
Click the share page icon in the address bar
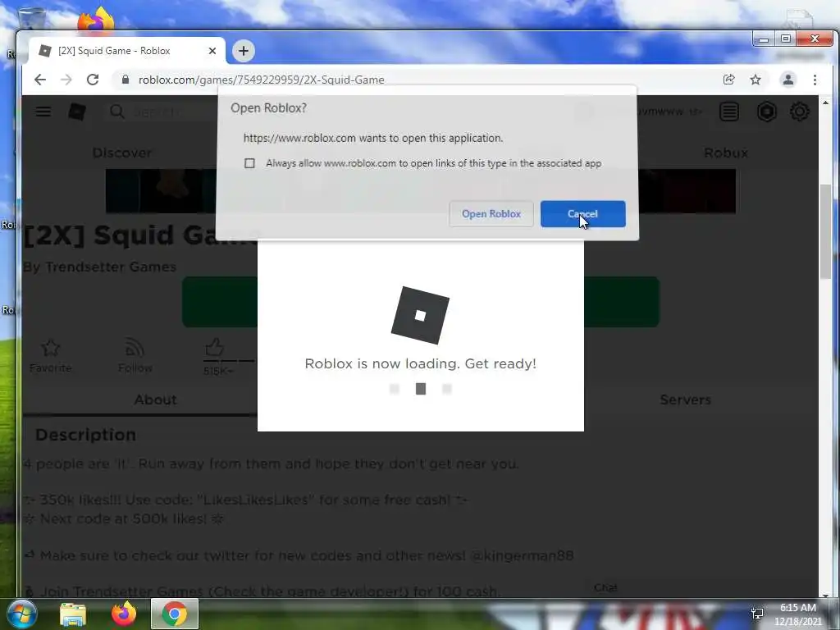[728, 80]
